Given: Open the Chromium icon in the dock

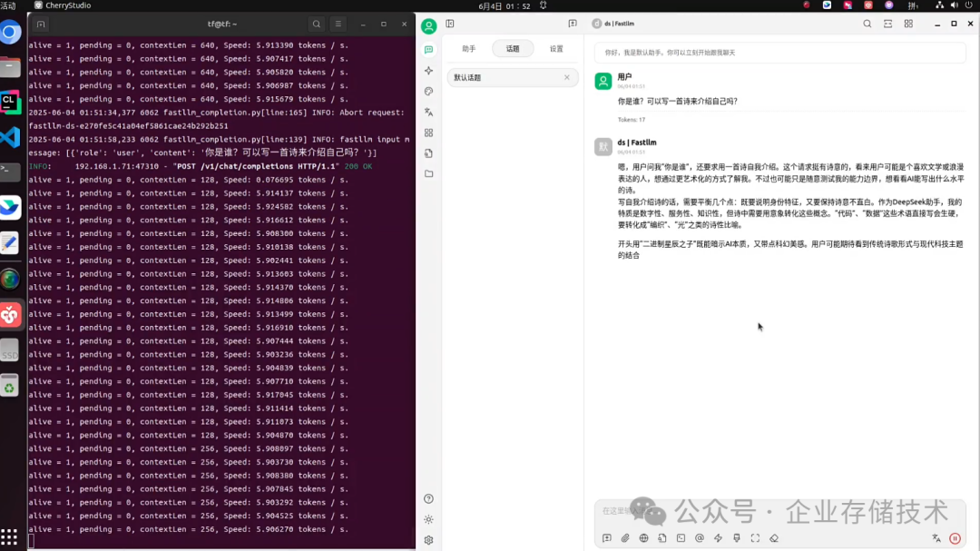Looking at the screenshot, I should (10, 33).
